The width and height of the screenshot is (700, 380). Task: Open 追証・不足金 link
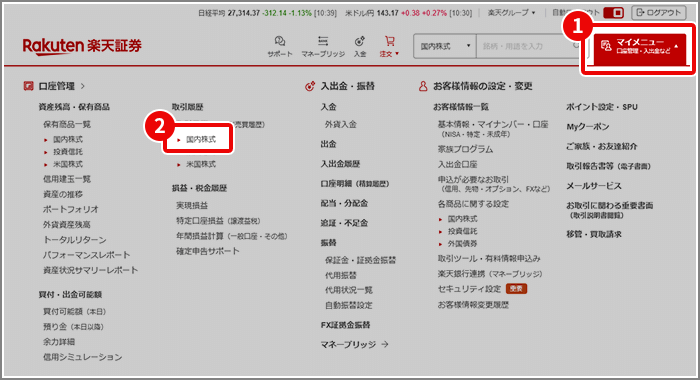(x=344, y=223)
